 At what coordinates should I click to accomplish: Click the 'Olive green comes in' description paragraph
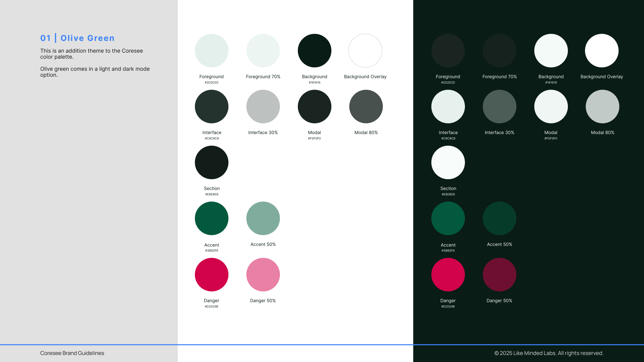pyautogui.click(x=95, y=72)
